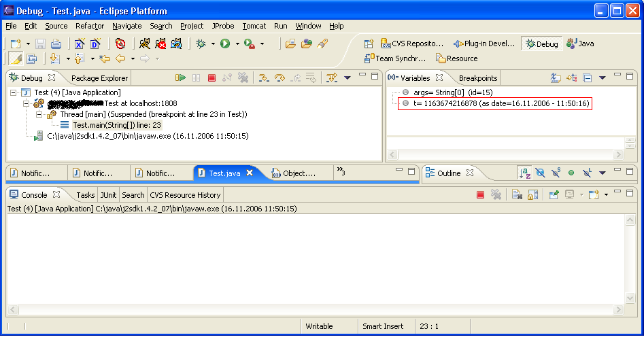Collapse All in the Variables view
Viewport: 644px width, 348px height.
click(588, 77)
